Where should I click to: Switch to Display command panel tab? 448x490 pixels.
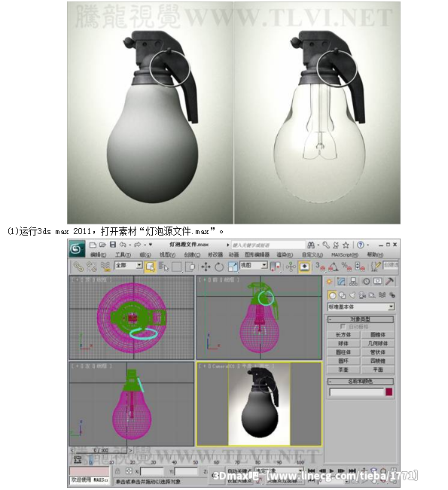click(378, 282)
